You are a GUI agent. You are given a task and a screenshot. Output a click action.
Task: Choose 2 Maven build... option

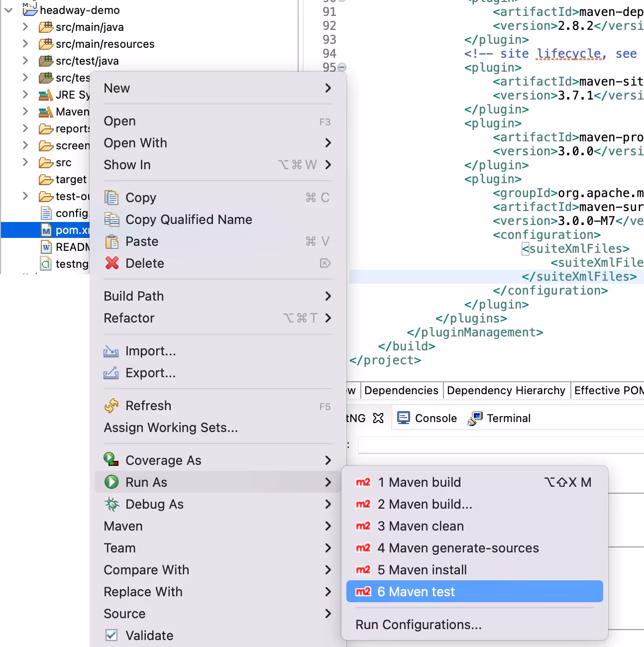click(474, 504)
